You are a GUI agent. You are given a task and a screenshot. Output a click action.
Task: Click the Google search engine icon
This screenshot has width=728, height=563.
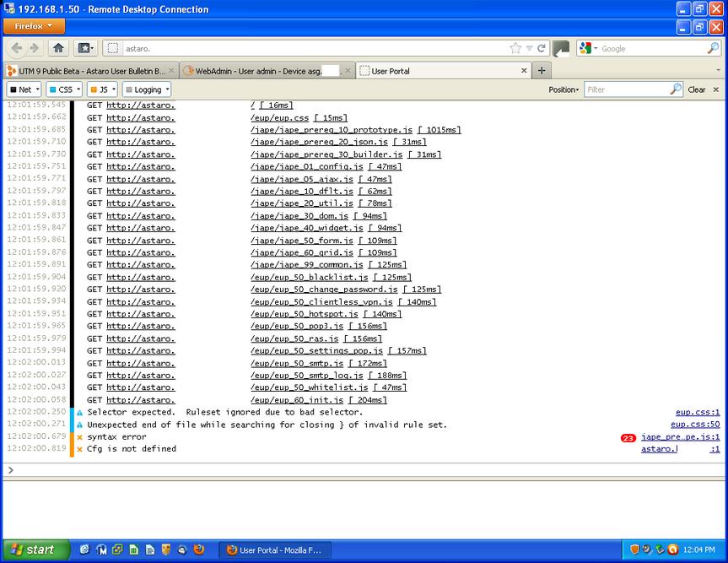click(585, 48)
